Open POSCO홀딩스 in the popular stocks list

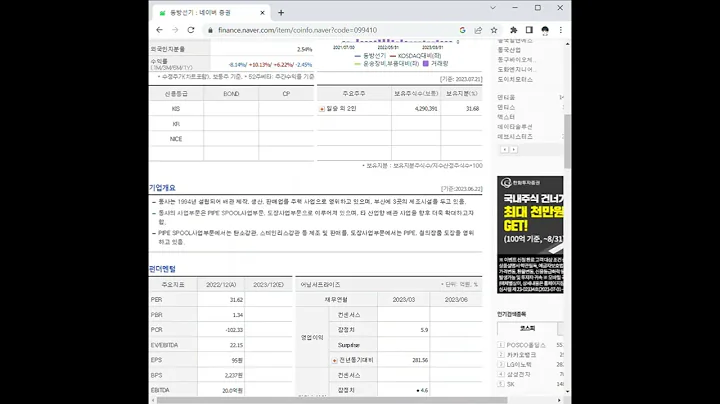pos(526,345)
